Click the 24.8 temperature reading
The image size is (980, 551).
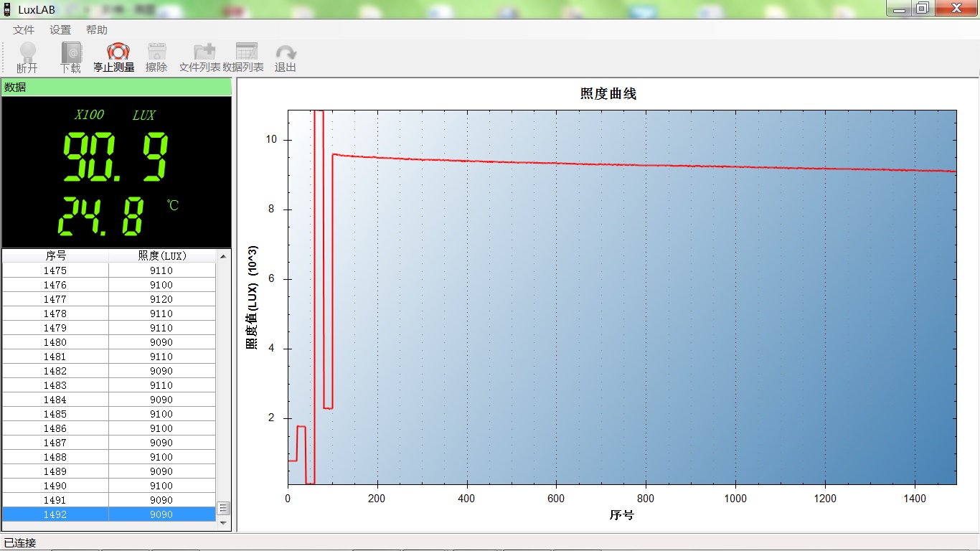pos(101,217)
